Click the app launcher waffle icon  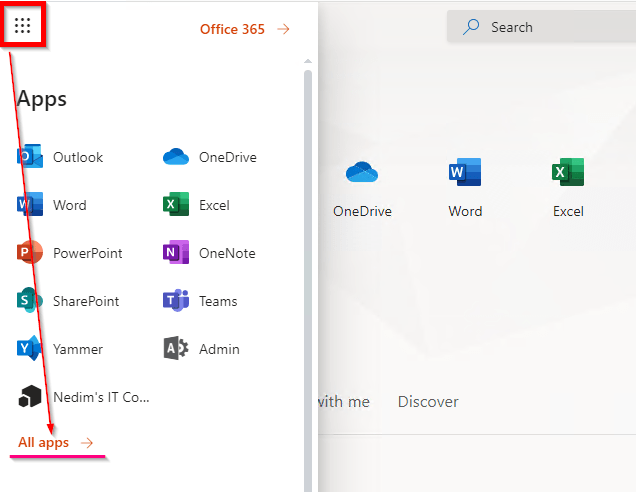(22, 26)
